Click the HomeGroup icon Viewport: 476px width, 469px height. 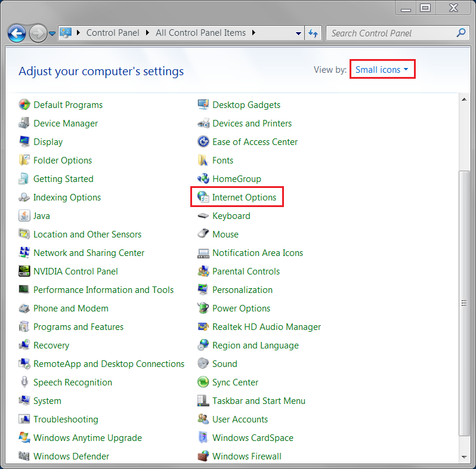coord(203,179)
